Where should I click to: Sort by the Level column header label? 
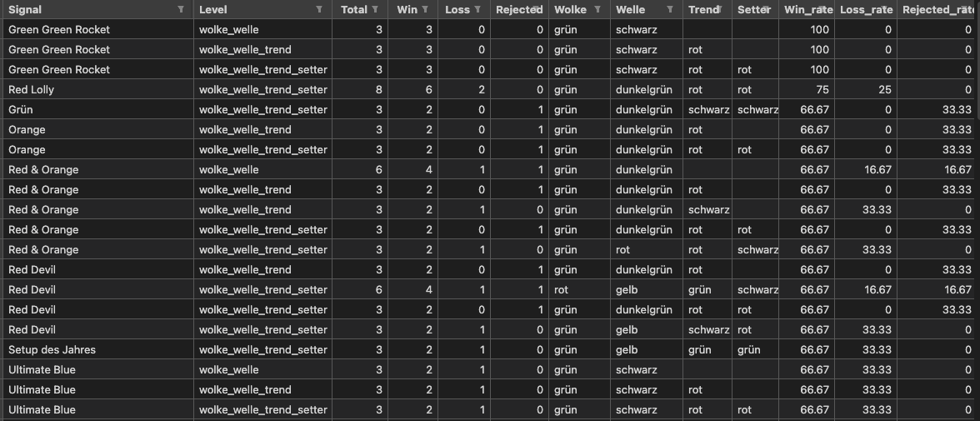(213, 9)
